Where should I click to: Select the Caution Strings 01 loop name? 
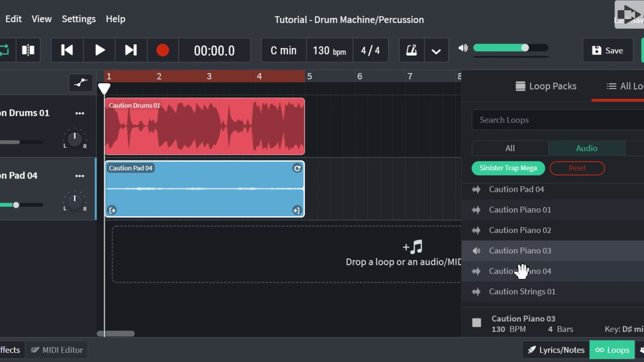pyautogui.click(x=522, y=292)
